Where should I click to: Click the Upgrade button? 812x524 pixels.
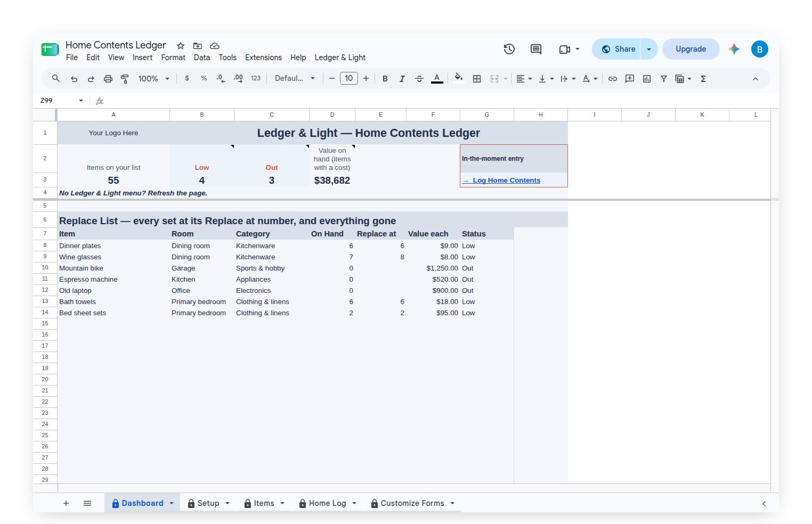pos(691,49)
